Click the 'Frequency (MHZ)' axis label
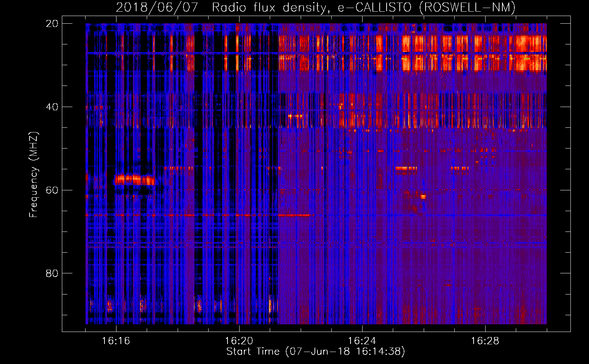Image resolution: width=589 pixels, height=364 pixels. click(33, 174)
